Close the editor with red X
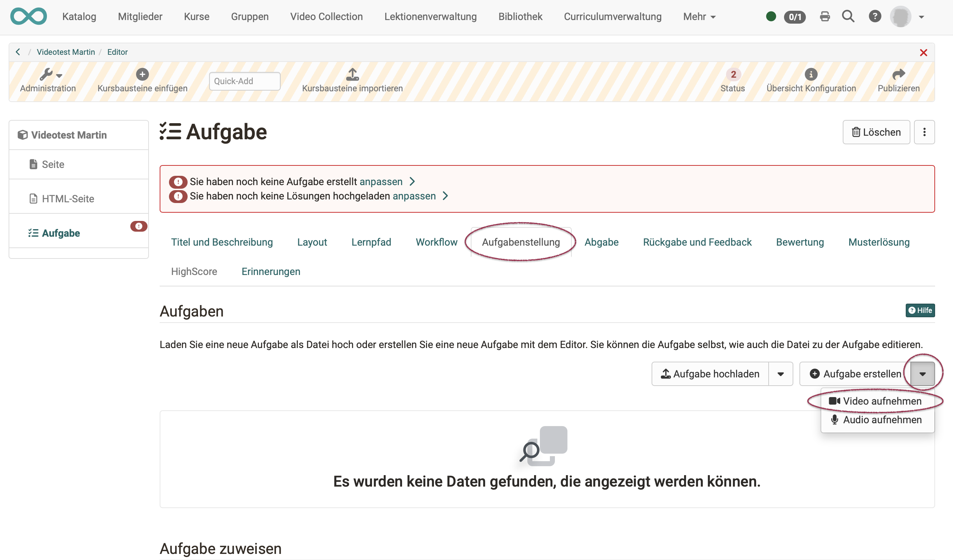The width and height of the screenshot is (953, 560). tap(923, 53)
